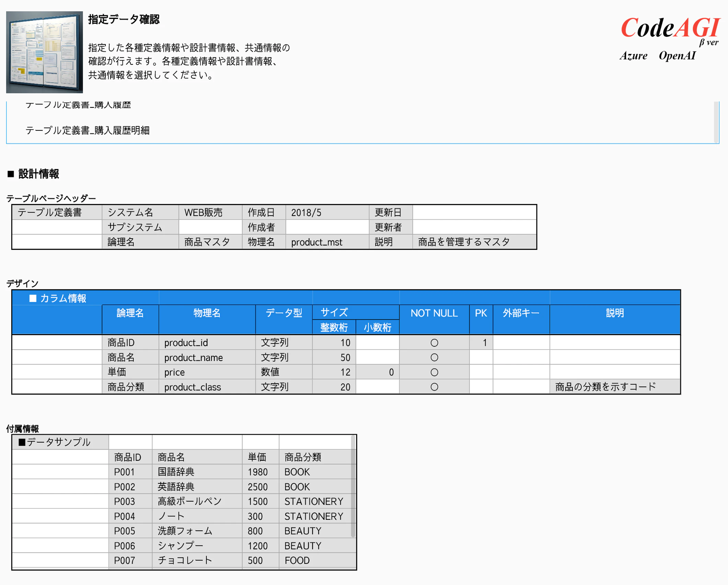
Task: Click PK value 1 in product_id row
Action: click(481, 343)
